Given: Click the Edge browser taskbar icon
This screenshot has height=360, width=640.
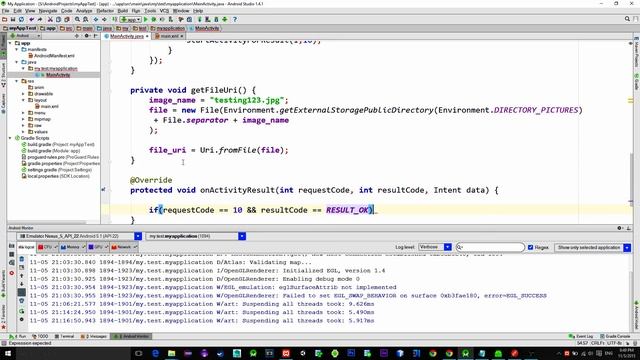Looking at the screenshot, I should point(155,353).
